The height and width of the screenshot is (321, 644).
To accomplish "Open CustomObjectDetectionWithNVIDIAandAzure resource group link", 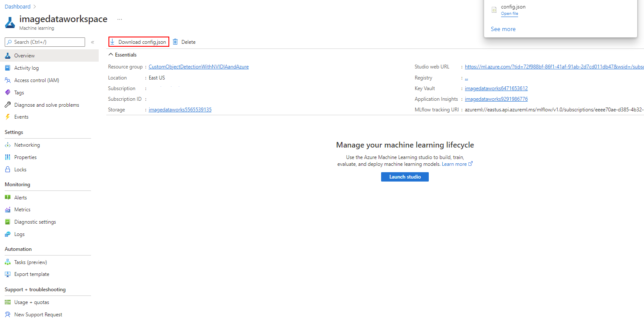I will pos(199,67).
